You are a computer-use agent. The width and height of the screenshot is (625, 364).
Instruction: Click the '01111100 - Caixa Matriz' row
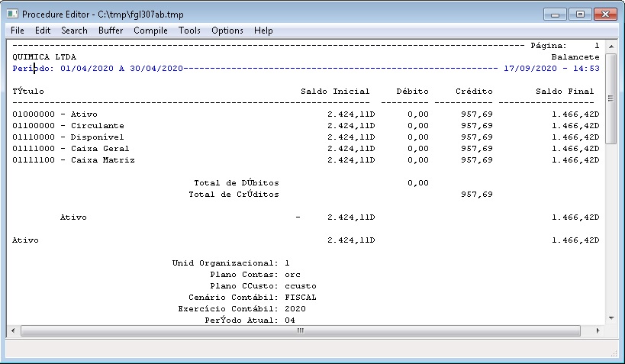[x=306, y=160]
